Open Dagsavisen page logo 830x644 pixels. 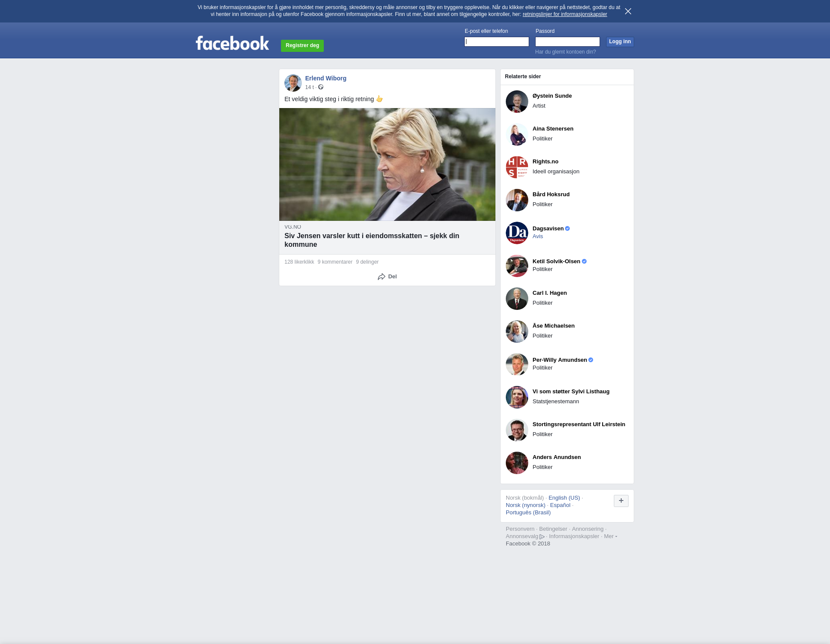517,233
